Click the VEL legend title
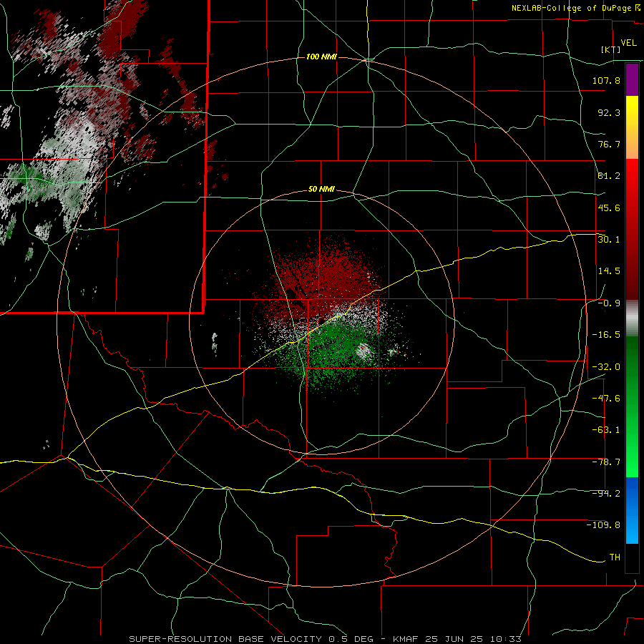The height and width of the screenshot is (644, 644). (628, 43)
